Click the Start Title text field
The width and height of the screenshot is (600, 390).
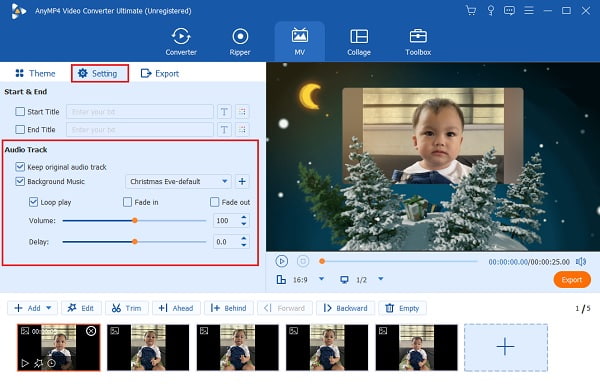140,112
